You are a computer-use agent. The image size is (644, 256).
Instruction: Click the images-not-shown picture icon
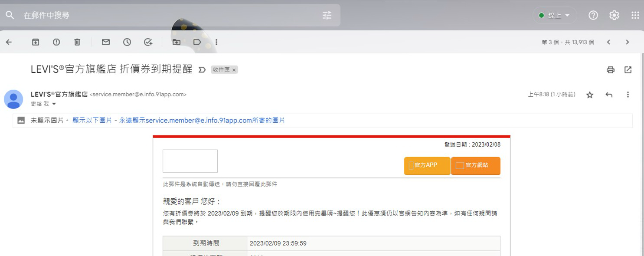pos(21,120)
